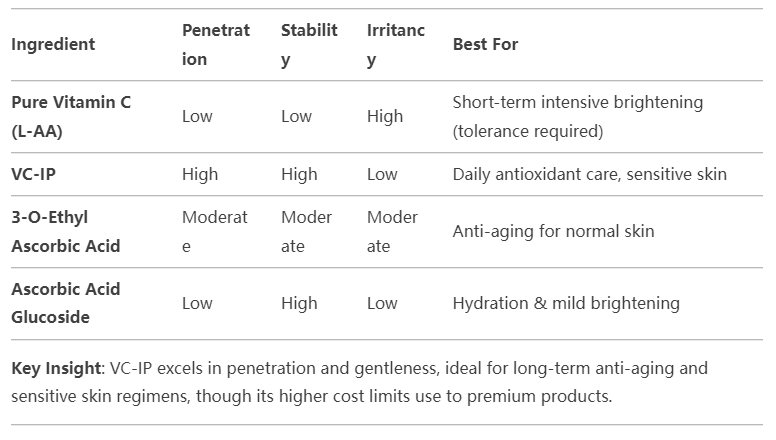The width and height of the screenshot is (776, 440).
Task: Click the Ingredient column header
Action: coord(53,45)
